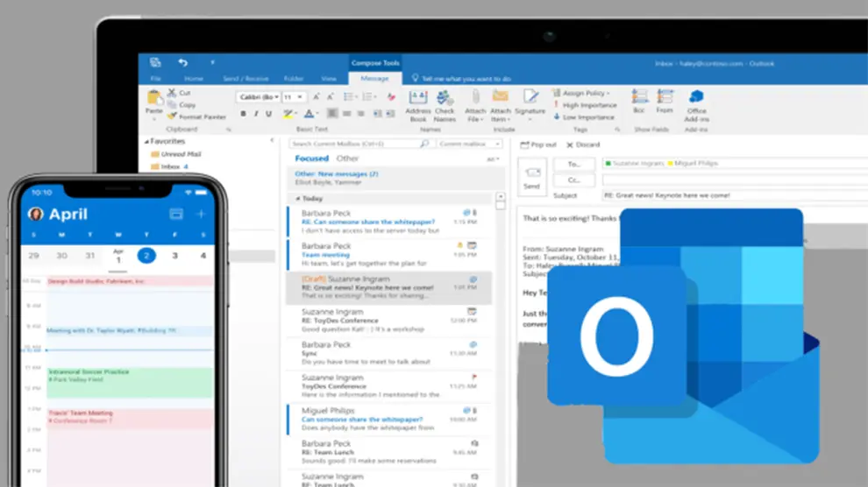Select the Other inbox tab
Screen dimensions: 868x487
coord(348,159)
